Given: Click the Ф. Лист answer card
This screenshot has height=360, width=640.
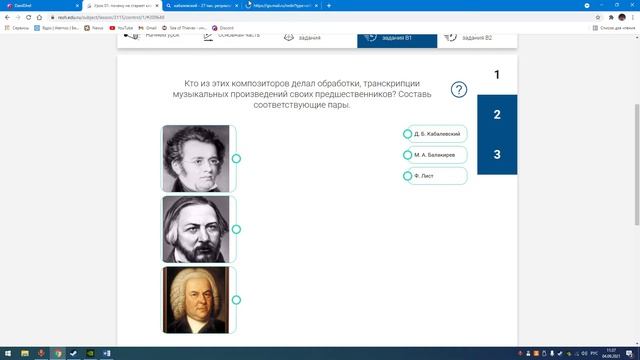Looking at the screenshot, I should pyautogui.click(x=437, y=176).
